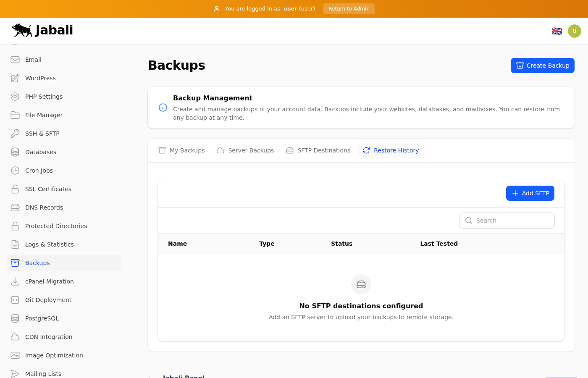The image size is (588, 378).
Task: Open the user avatar menu
Action: (574, 31)
